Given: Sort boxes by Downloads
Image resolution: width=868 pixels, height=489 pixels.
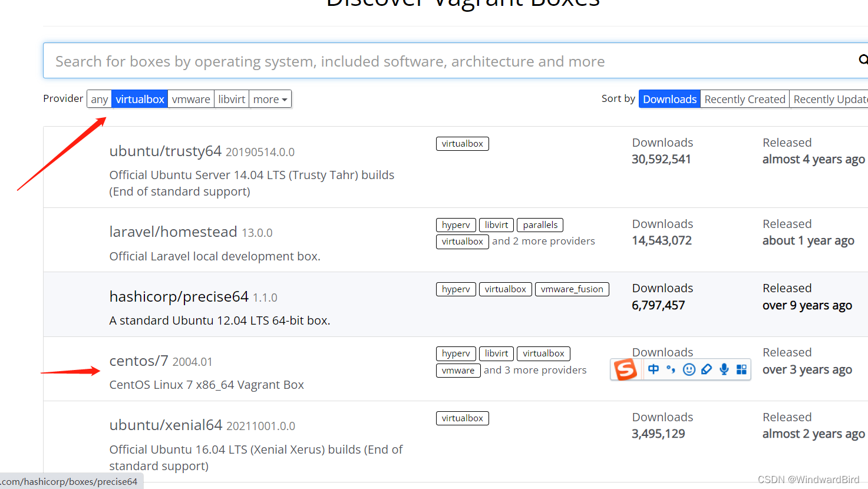Looking at the screenshot, I should [669, 99].
